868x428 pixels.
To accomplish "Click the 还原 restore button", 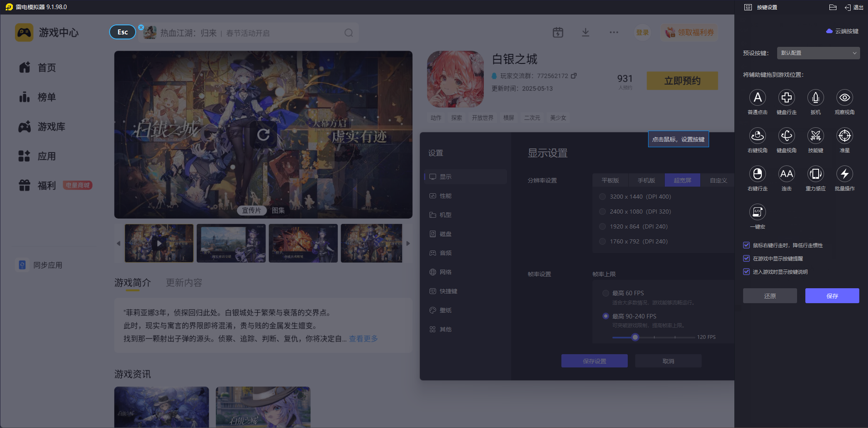I will (x=770, y=296).
